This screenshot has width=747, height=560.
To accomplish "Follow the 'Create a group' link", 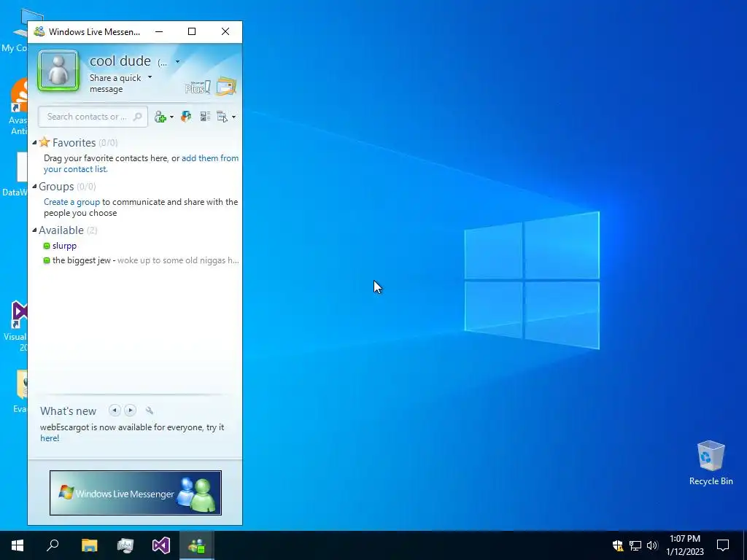I will [x=72, y=202].
